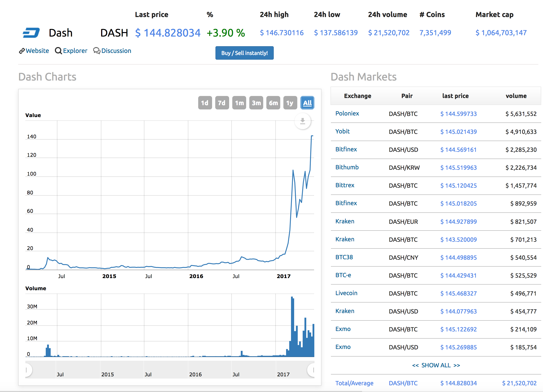This screenshot has width=543, height=392.
Task: Click the Pair column header
Action: tap(407, 96)
